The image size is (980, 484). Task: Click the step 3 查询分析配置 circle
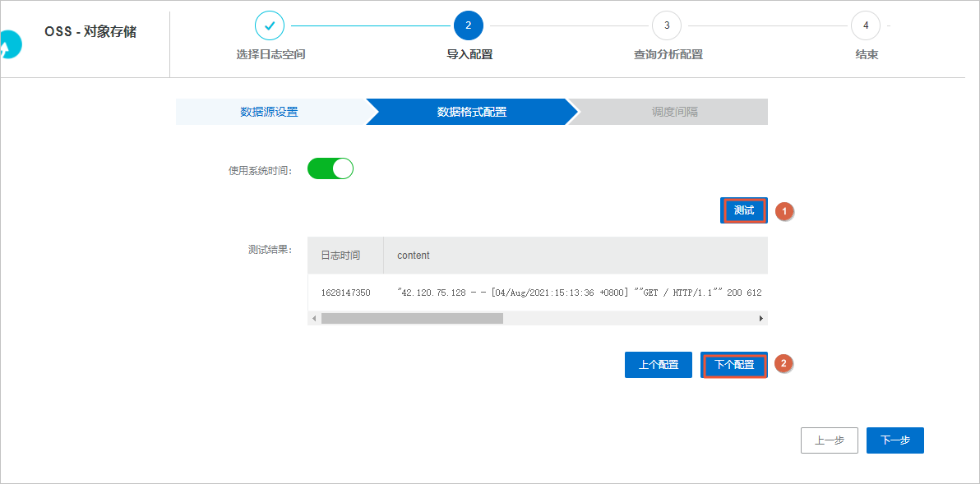667,25
